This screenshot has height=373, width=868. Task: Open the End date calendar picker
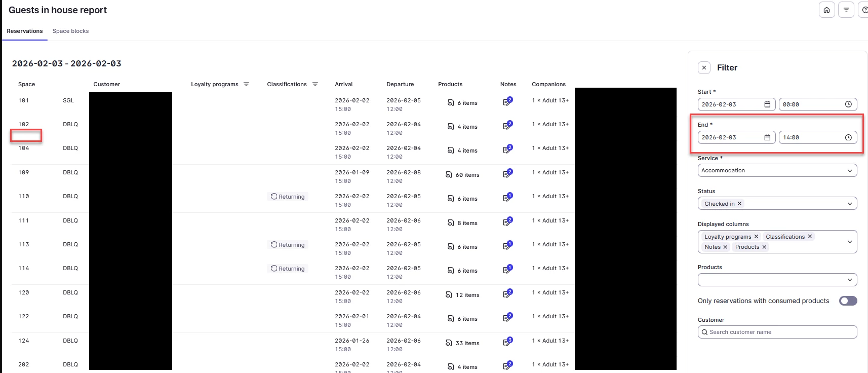(767, 137)
